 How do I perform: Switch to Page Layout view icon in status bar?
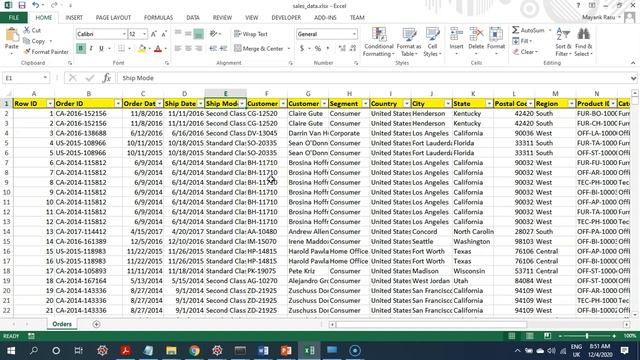pos(529,336)
